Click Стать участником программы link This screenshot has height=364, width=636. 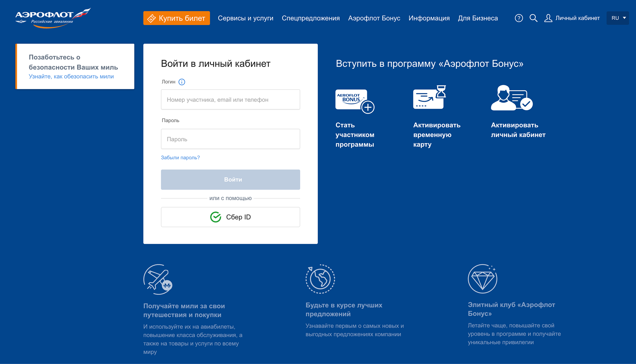click(x=355, y=135)
